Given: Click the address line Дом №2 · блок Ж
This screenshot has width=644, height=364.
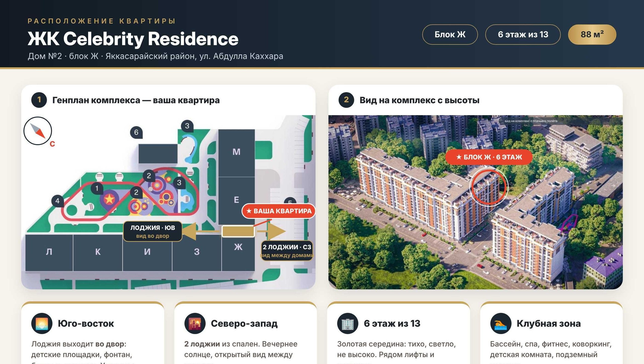Looking at the screenshot, I should click(x=155, y=56).
